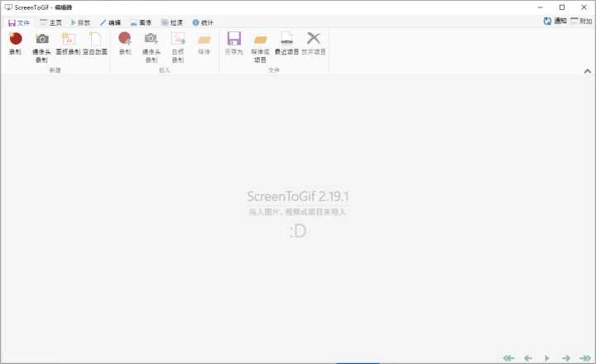Go to the 编辑 (Edit) ribbon tab
Image resolution: width=596 pixels, height=364 pixels.
[111, 23]
